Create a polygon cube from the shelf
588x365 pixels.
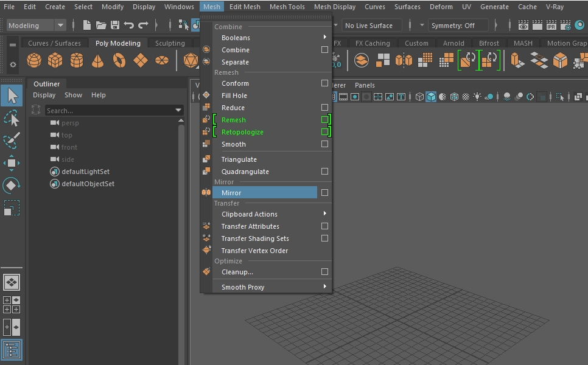point(55,61)
